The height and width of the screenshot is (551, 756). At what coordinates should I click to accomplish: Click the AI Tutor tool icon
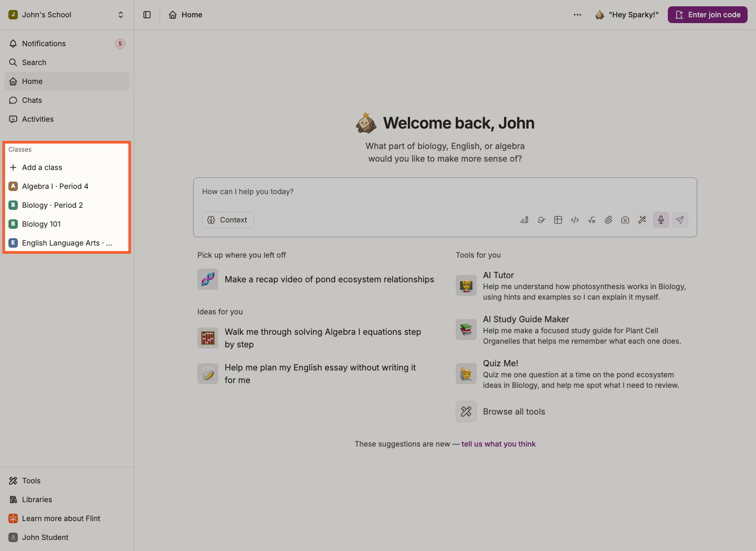[x=466, y=285]
